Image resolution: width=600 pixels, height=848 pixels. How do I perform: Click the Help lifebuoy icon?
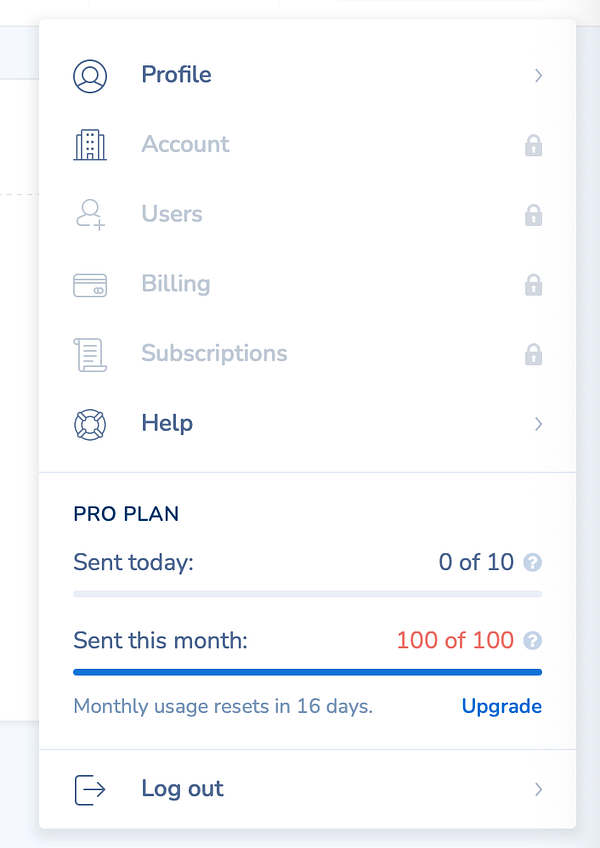click(89, 424)
